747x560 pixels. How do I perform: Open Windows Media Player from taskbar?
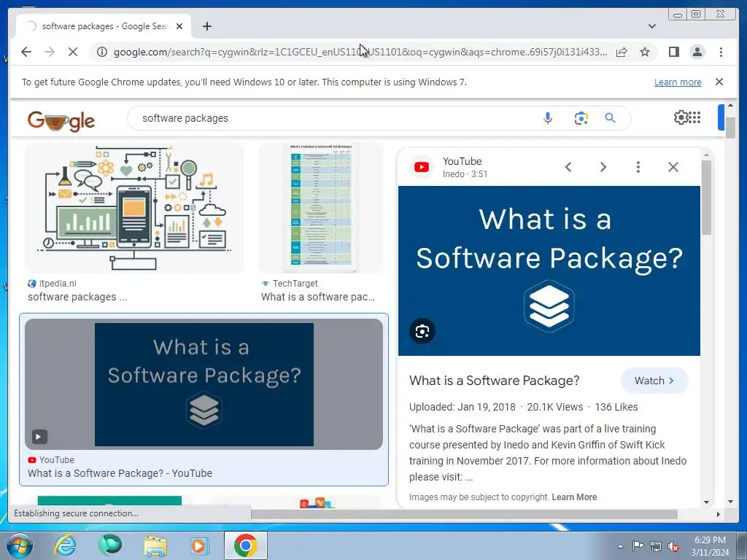tap(200, 545)
